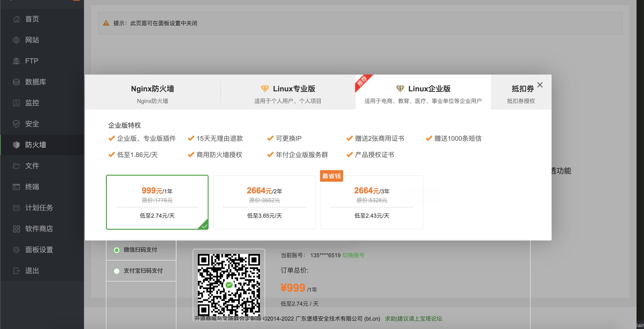Click the 商用防火墙授权 feature text

pos(219,155)
